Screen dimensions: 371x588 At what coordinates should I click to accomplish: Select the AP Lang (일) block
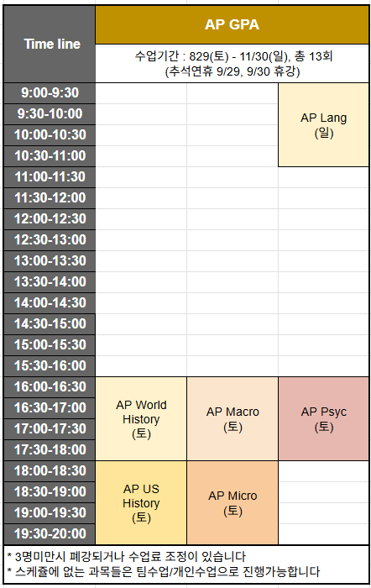pos(323,125)
